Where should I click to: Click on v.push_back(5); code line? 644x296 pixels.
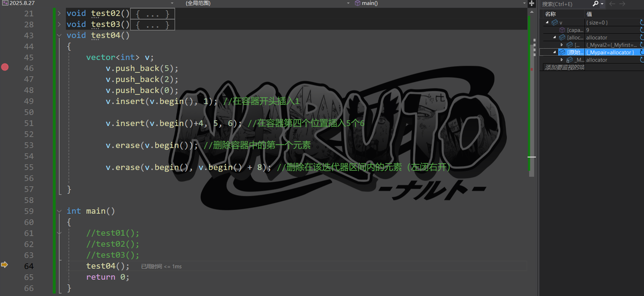pos(142,68)
